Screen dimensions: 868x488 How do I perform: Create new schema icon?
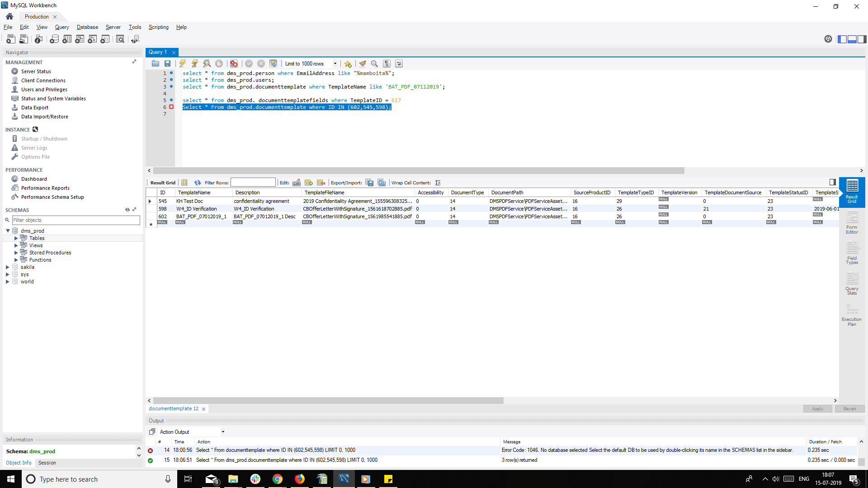click(54, 39)
